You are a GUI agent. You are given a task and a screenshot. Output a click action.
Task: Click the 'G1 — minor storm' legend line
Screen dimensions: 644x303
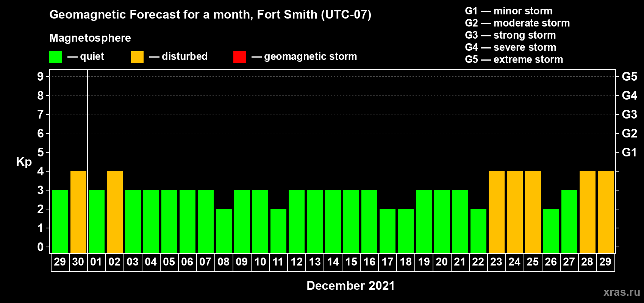pyautogui.click(x=509, y=11)
